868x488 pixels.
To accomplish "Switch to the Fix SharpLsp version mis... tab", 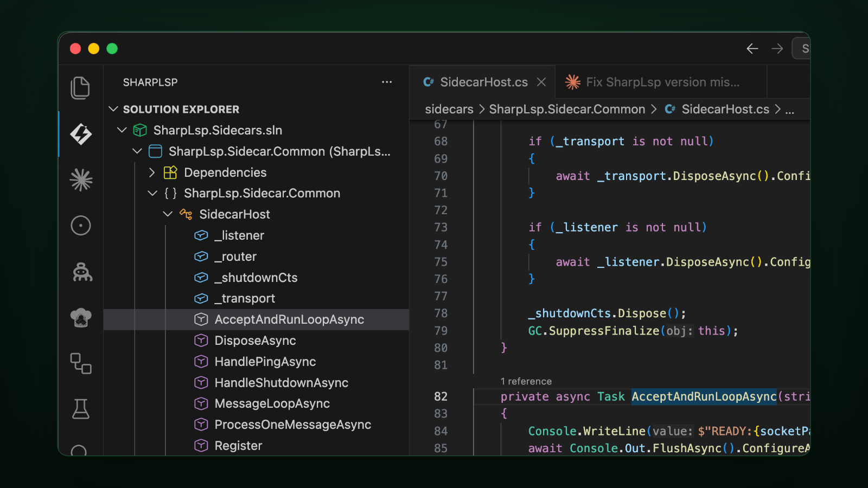I will pyautogui.click(x=661, y=82).
